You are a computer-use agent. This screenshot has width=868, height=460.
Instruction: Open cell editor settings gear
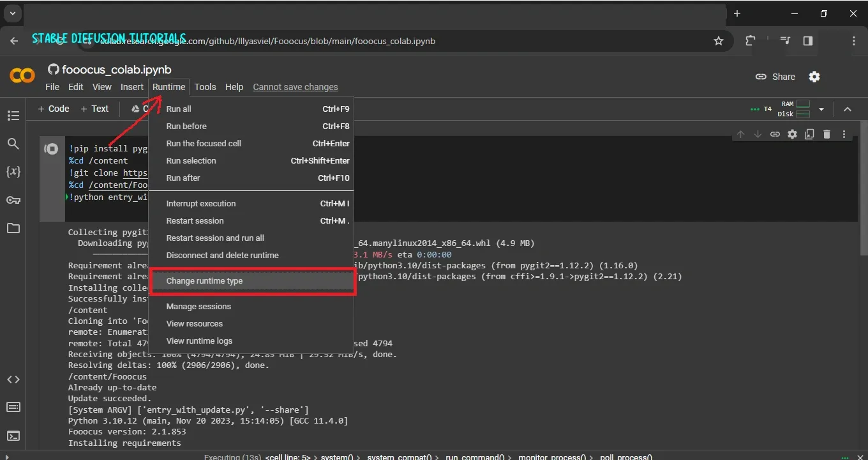(792, 134)
